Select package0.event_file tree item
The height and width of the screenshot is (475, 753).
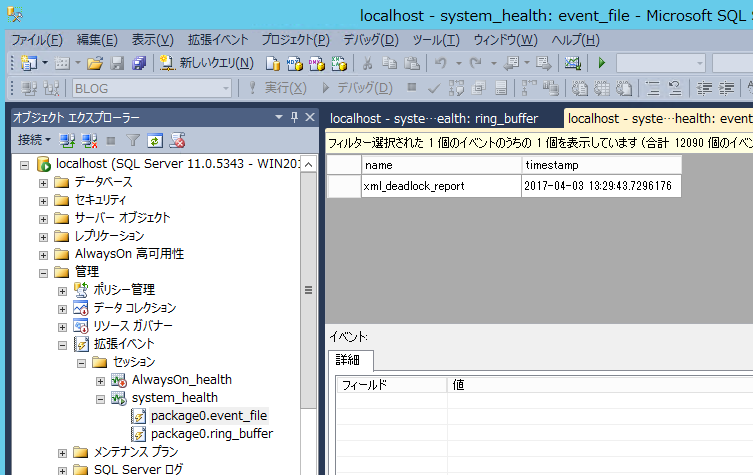point(209,415)
